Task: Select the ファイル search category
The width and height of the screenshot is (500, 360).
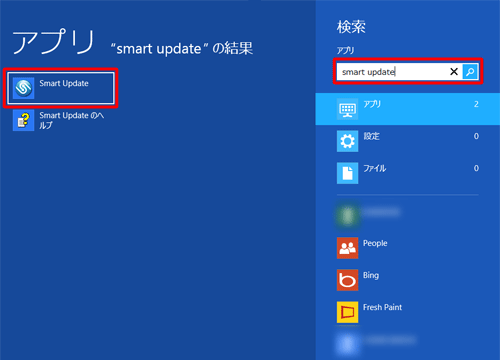Action: (x=408, y=173)
